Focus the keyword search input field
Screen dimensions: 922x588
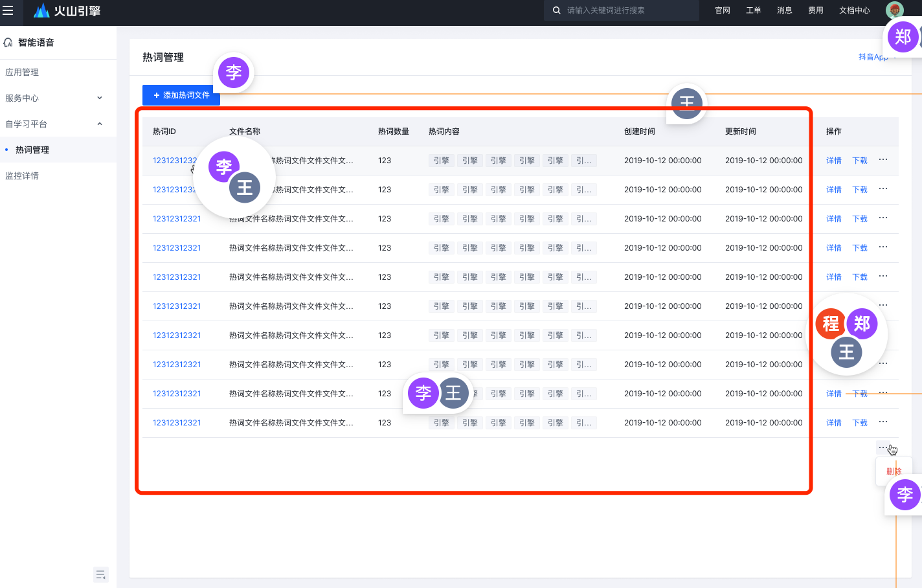point(628,10)
